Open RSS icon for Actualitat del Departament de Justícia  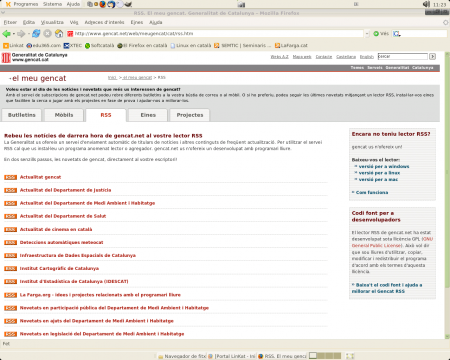[10, 190]
